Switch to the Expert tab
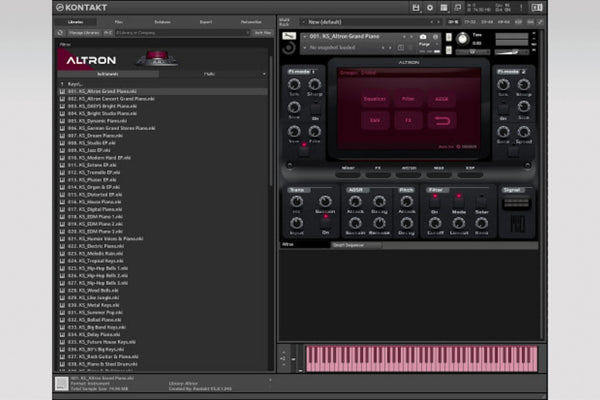 pyautogui.click(x=206, y=22)
